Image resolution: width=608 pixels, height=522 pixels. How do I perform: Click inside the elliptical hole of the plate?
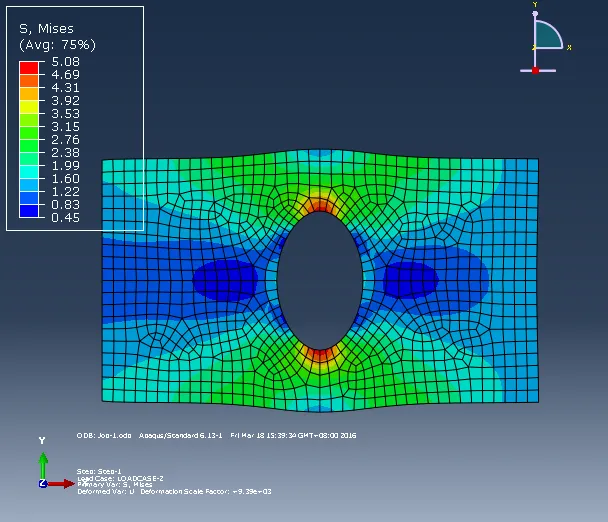[x=320, y=280]
